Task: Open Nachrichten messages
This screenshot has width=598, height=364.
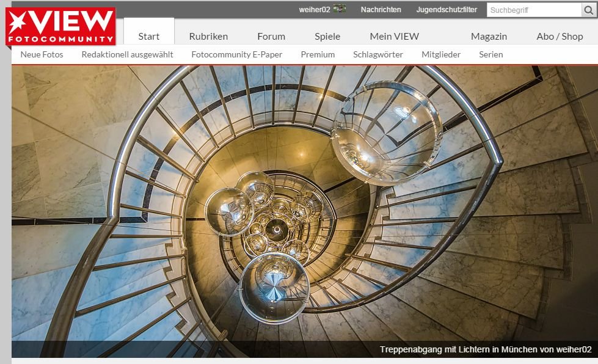Action: [381, 10]
